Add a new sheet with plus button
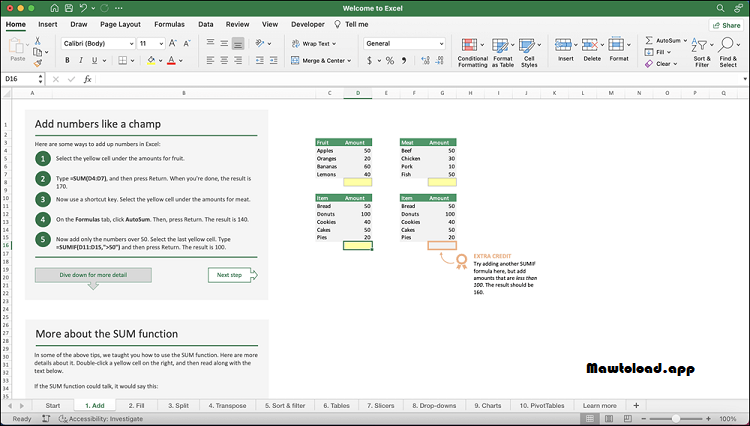Viewport: 750px width, 426px height. pos(636,405)
